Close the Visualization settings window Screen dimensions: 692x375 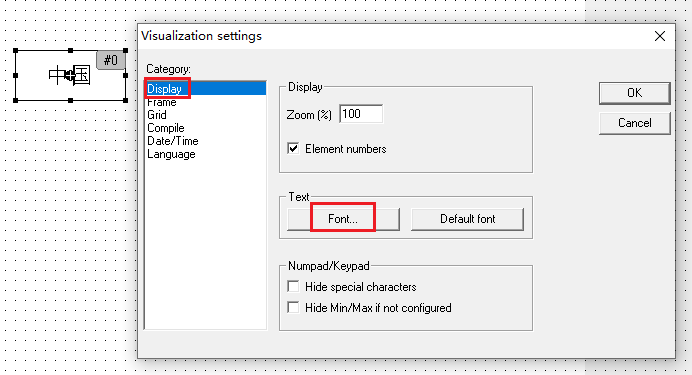coord(660,36)
